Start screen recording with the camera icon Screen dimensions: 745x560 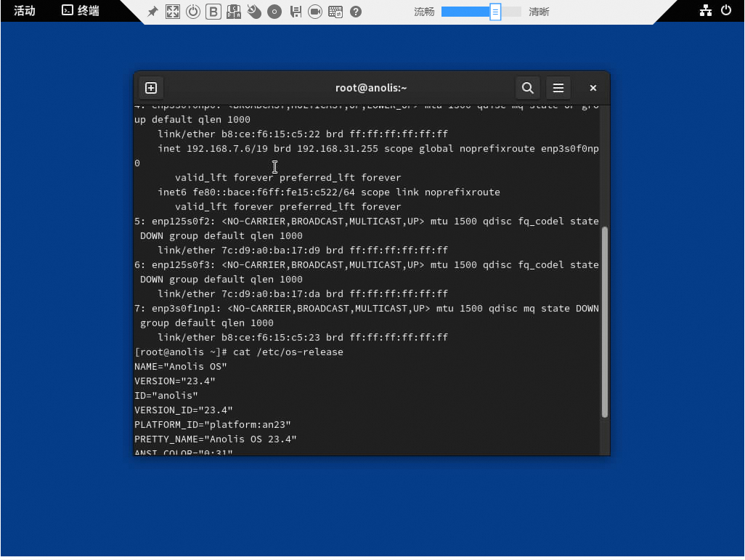tap(315, 12)
